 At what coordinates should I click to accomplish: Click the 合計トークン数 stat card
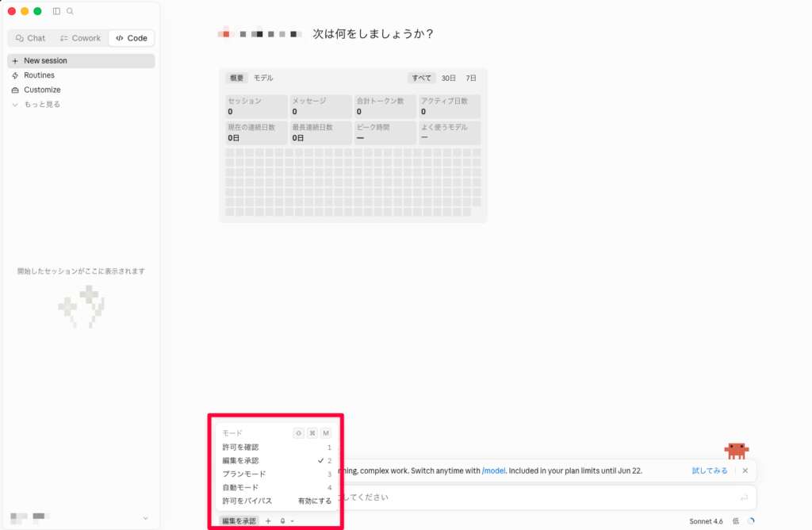[385, 106]
